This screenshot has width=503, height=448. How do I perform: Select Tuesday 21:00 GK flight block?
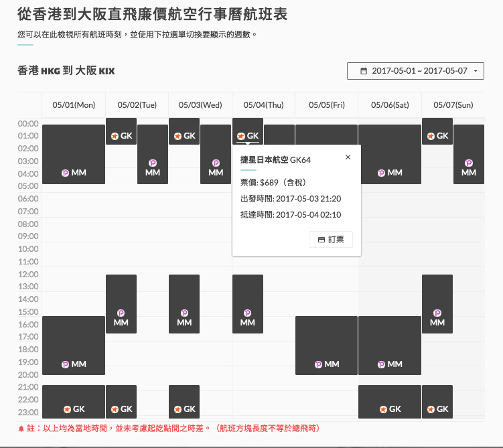[x=121, y=402]
